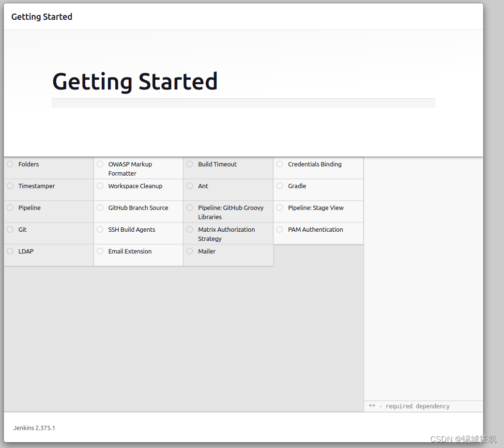Click the PAM Authentication status circle
The height and width of the screenshot is (448, 504).
coord(280,230)
